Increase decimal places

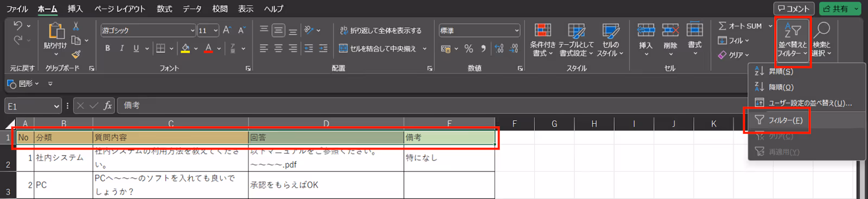499,49
